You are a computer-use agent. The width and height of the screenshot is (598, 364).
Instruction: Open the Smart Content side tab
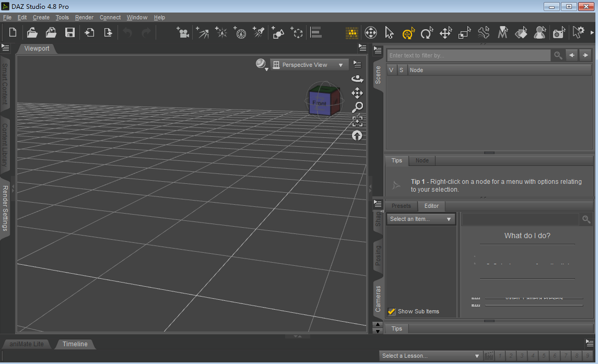pos(5,84)
